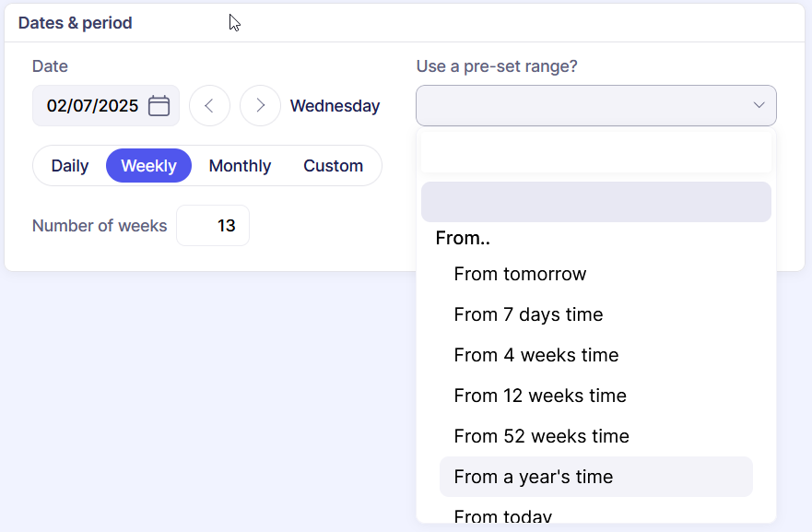
Task: Select the Weekly period option
Action: coord(148,166)
